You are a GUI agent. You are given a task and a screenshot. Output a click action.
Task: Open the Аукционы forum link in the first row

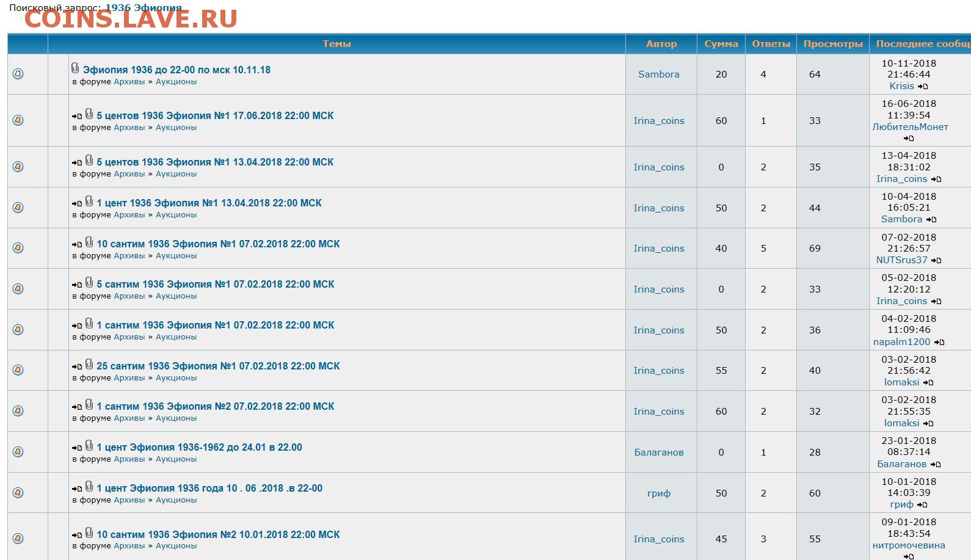[176, 82]
